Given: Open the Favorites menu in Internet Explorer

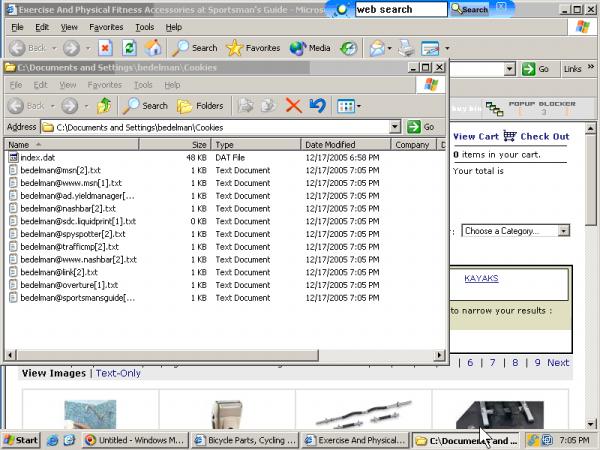Looking at the screenshot, I should 106,27.
